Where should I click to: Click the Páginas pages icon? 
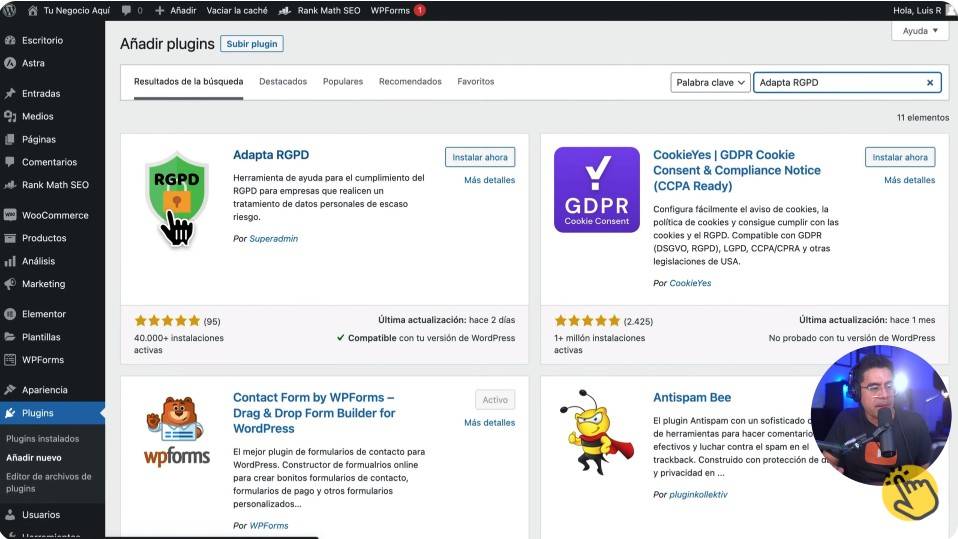tap(10, 139)
